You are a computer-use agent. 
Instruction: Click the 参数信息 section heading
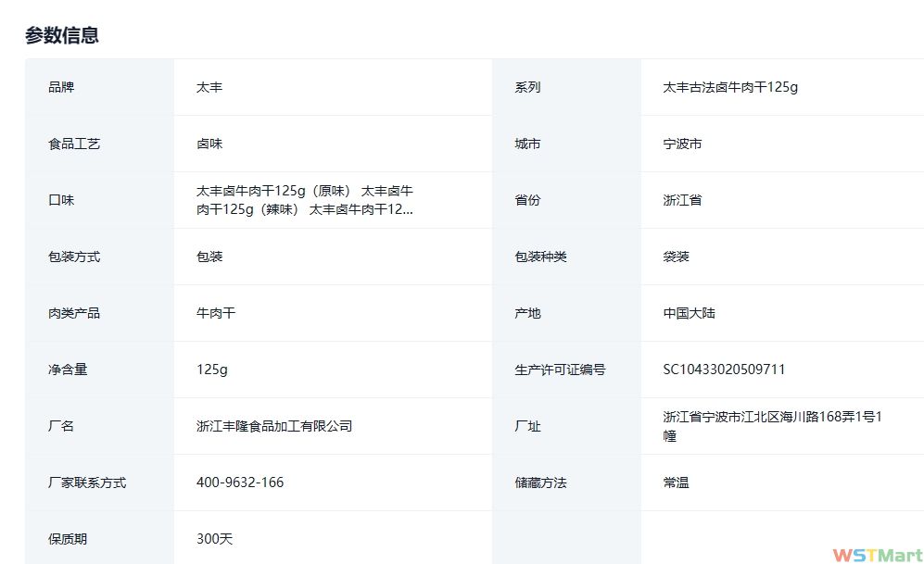point(62,35)
